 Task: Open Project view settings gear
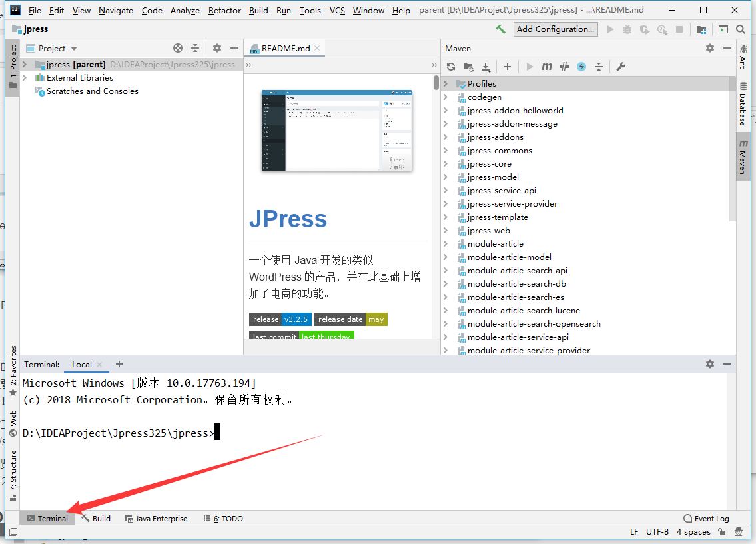(216, 48)
